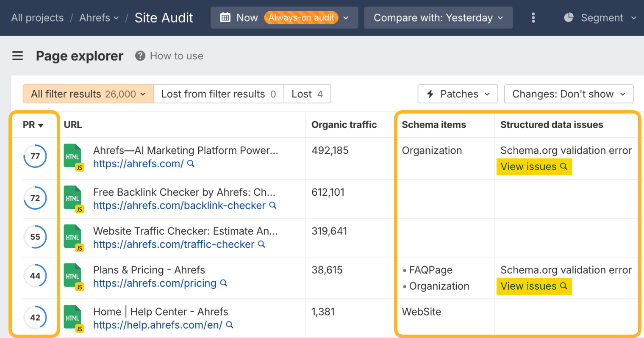Click the organic traffic value 319,641
The height and width of the screenshot is (338, 644).
tap(329, 231)
